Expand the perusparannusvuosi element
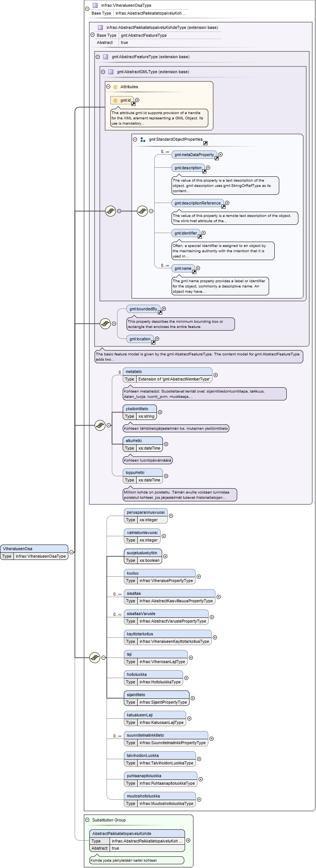This screenshot has height=868, width=316. 171,516
